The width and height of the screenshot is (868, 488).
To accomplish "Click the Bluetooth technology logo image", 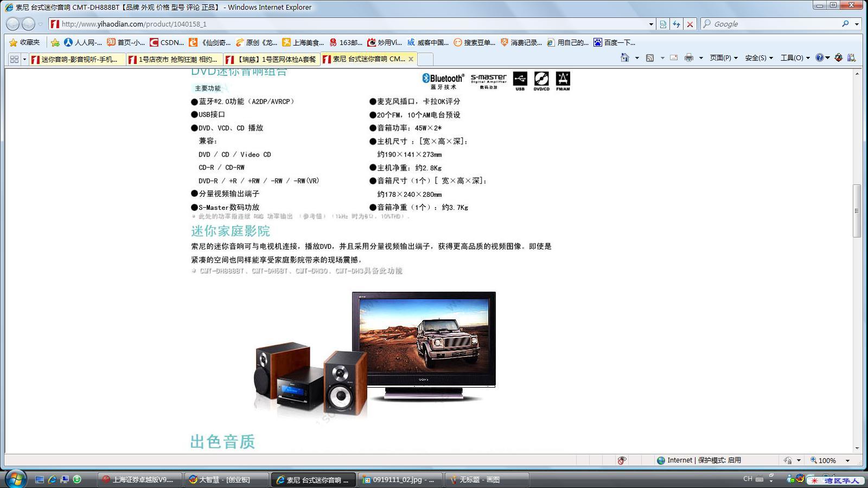I will pyautogui.click(x=443, y=81).
